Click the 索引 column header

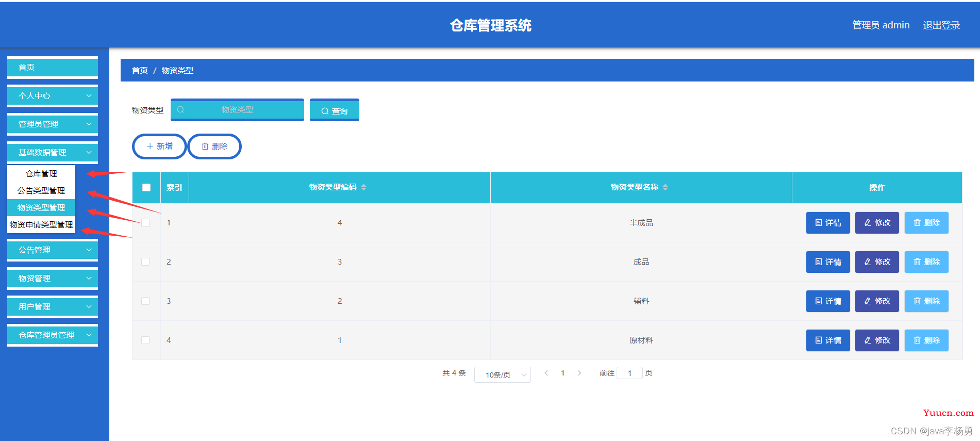174,187
